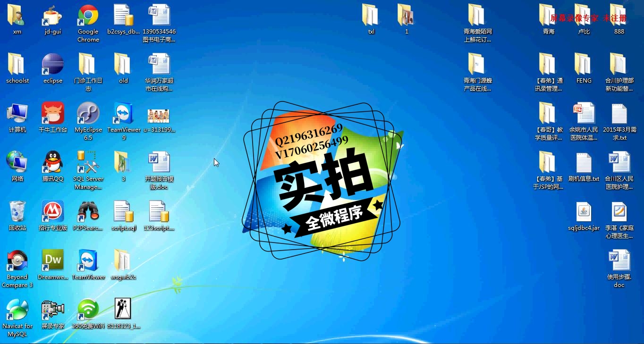Open 刷机信息.txt text file
The width and height of the screenshot is (644, 344).
pyautogui.click(x=584, y=162)
